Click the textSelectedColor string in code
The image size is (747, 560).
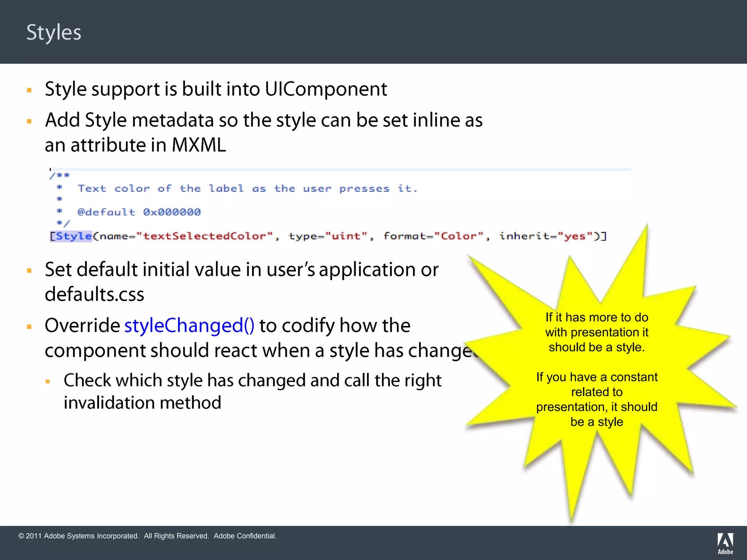(x=204, y=236)
